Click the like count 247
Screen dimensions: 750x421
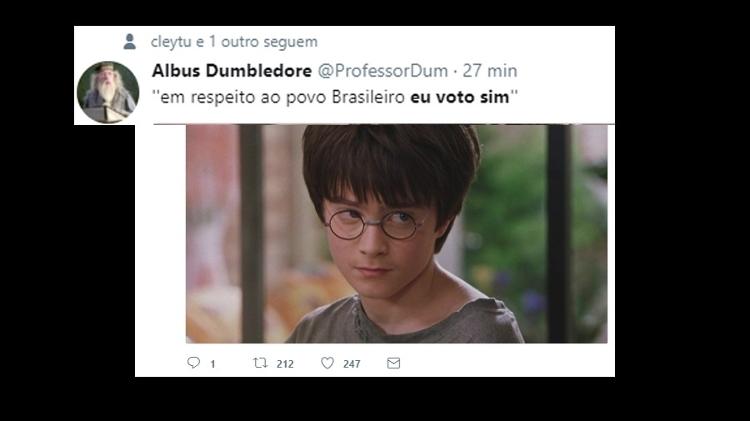[x=352, y=364]
